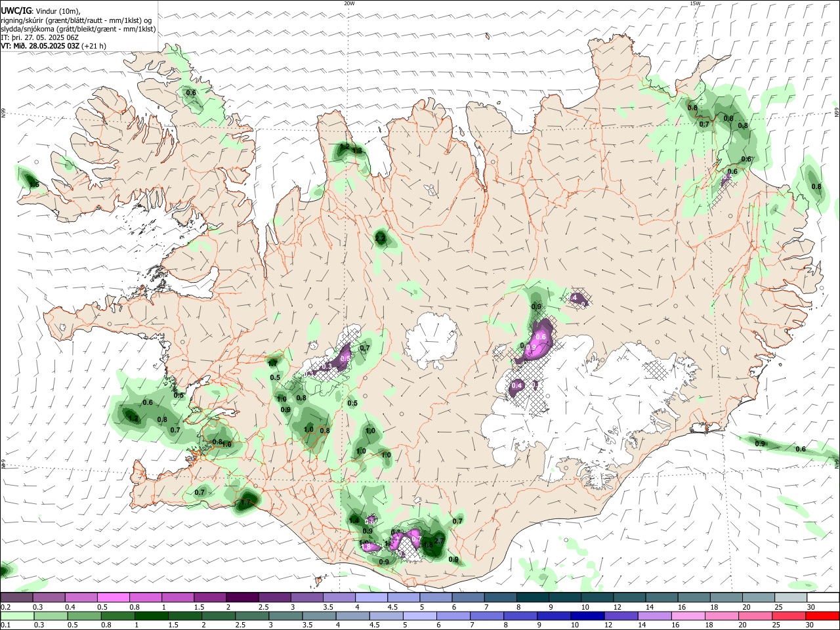Click the bright red swatch above 30 in the lower legend
840x630 pixels.
point(822,616)
